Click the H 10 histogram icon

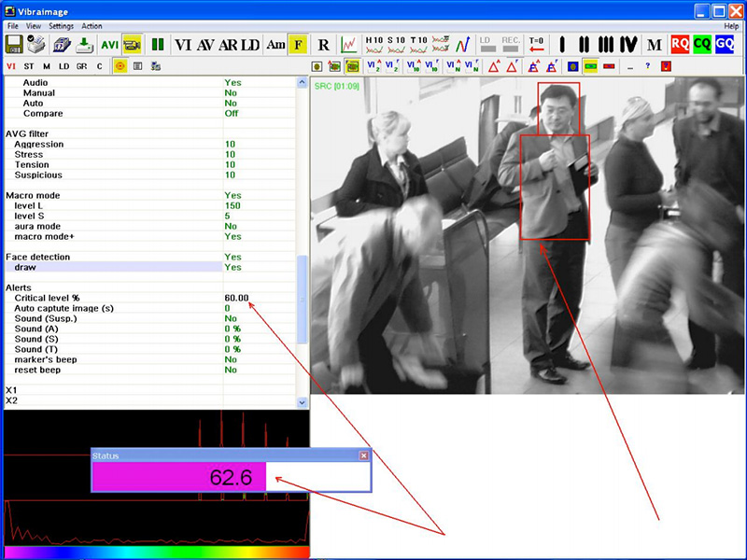click(374, 45)
